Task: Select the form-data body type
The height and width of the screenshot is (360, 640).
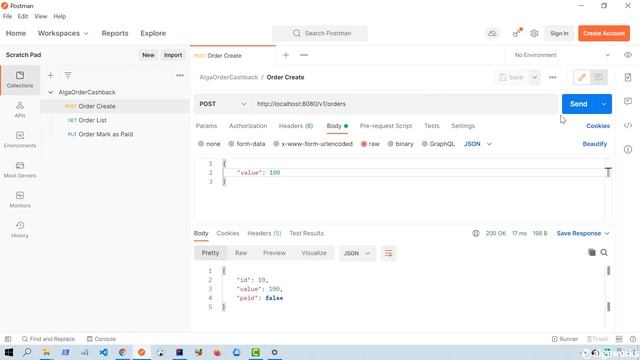Action: pos(247,144)
